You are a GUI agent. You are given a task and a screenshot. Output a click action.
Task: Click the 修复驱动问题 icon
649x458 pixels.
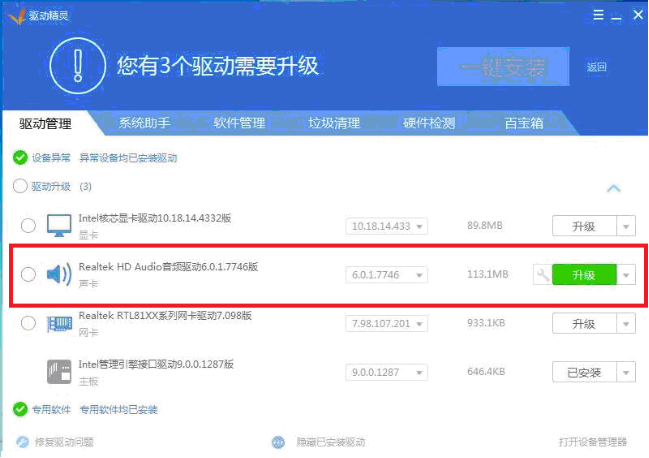pyautogui.click(x=22, y=442)
